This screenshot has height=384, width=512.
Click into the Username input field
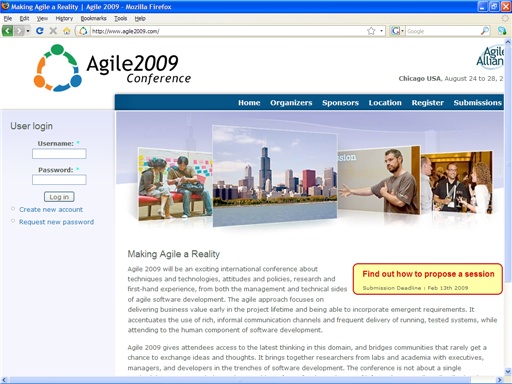(x=59, y=154)
